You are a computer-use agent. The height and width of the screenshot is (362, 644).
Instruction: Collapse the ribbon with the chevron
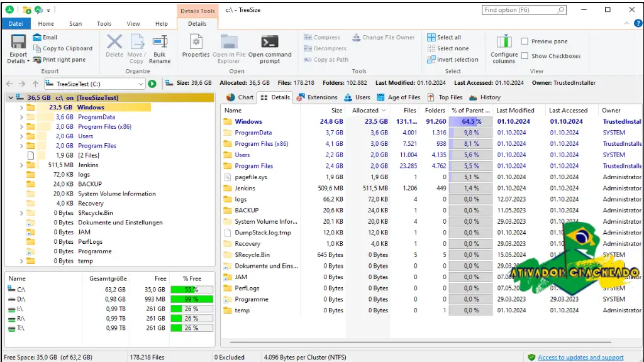point(626,23)
